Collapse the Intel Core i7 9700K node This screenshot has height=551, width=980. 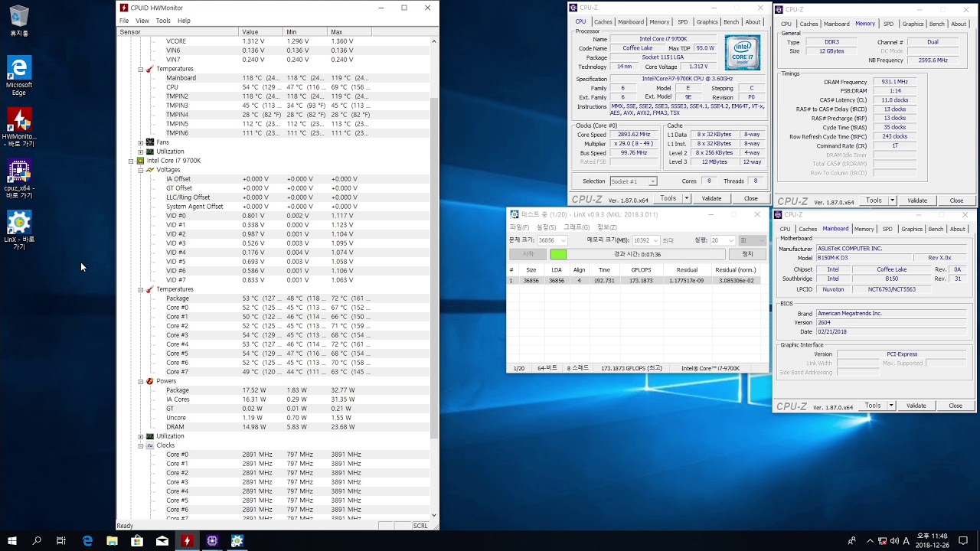[x=132, y=161]
